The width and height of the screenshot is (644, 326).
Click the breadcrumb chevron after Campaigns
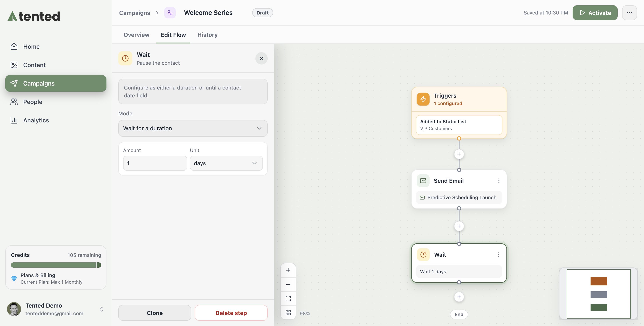coord(157,13)
